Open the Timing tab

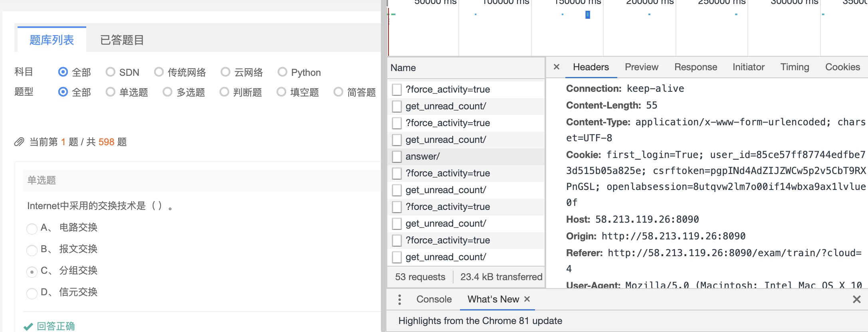(x=795, y=67)
